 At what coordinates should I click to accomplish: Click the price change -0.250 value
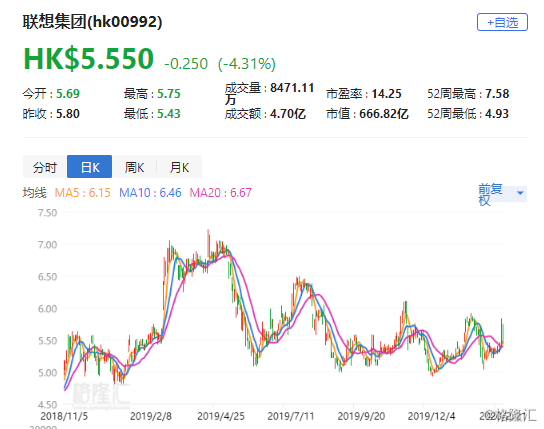pos(186,64)
